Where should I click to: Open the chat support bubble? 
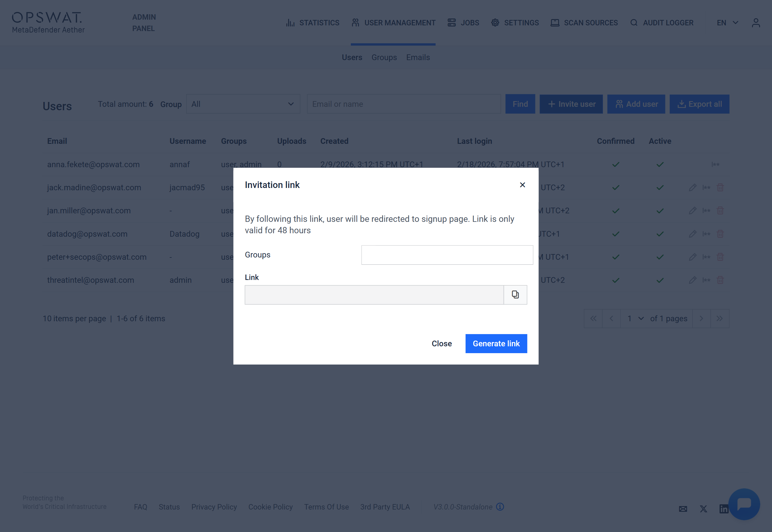tap(744, 504)
